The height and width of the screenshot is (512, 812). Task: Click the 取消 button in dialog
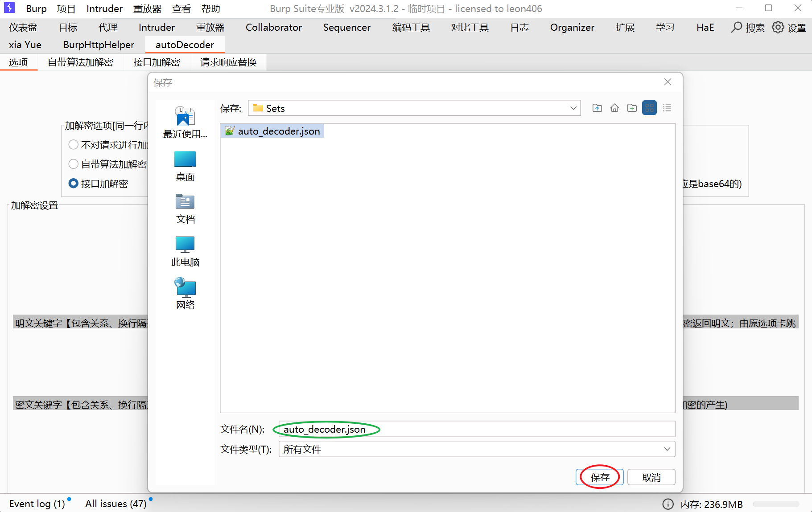(651, 477)
